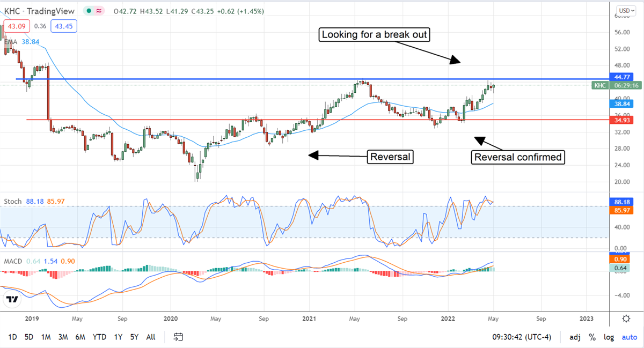Click the KHC price label tag
644x348 pixels.
pos(599,85)
